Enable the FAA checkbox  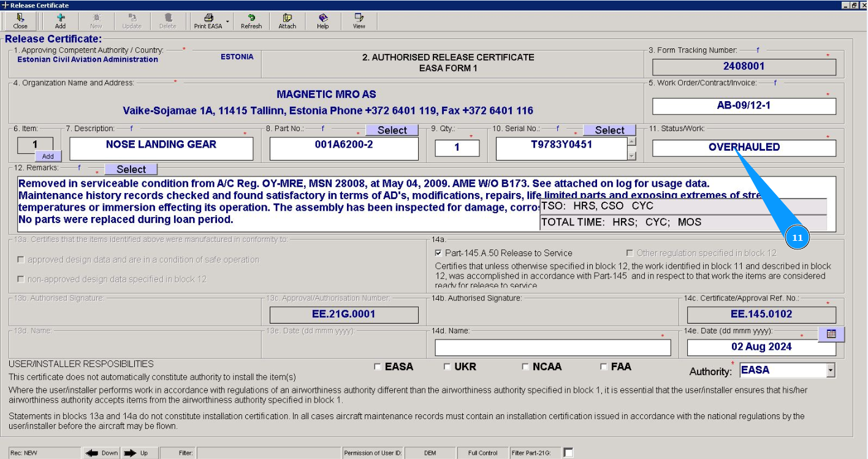point(604,367)
